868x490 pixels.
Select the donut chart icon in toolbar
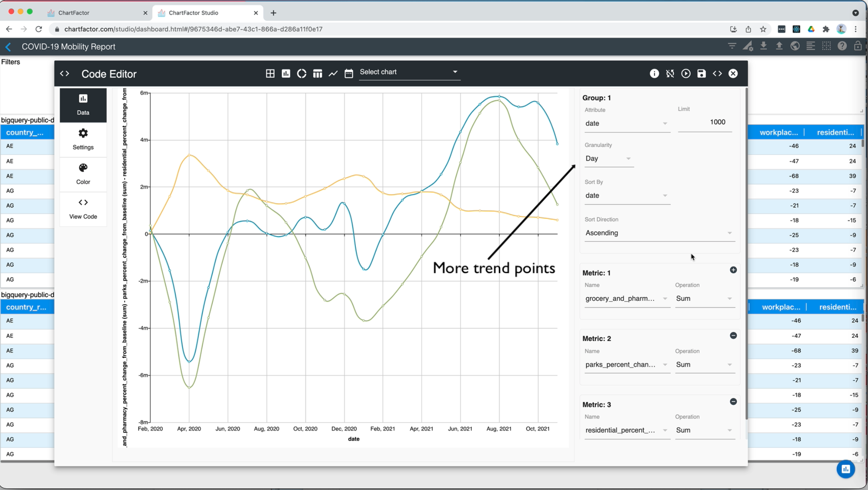(x=302, y=74)
